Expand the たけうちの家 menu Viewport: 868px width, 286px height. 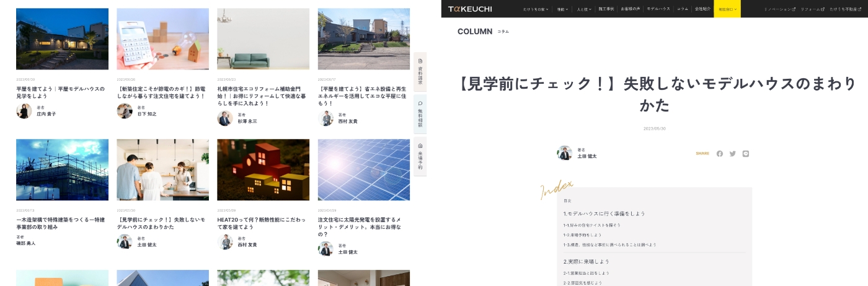click(536, 9)
